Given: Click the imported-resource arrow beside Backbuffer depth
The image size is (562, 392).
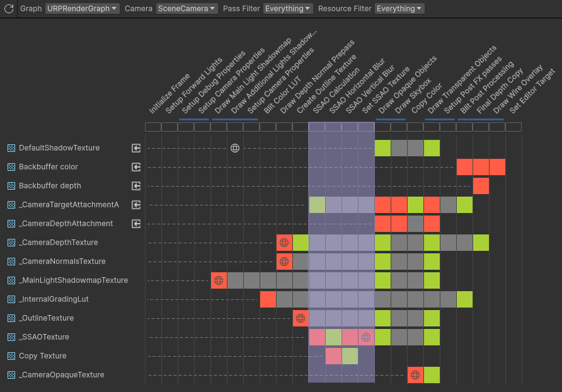Looking at the screenshot, I should [136, 186].
